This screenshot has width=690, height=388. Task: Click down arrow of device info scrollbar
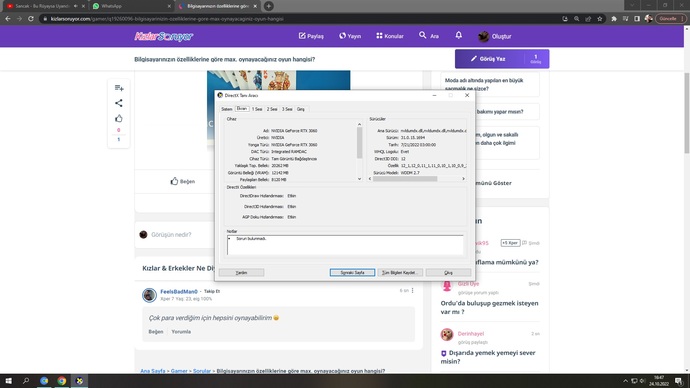click(360, 179)
